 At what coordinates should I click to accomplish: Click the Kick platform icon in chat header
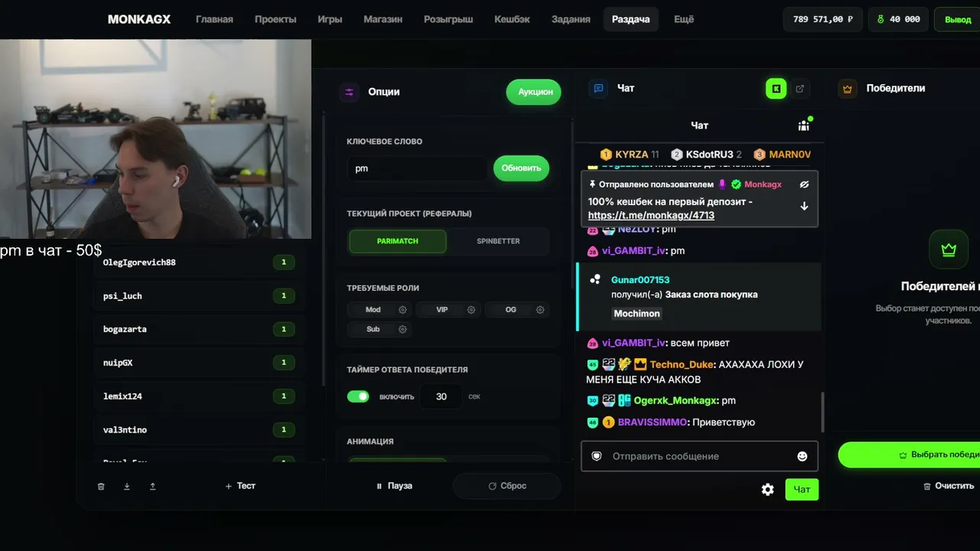[x=776, y=89]
